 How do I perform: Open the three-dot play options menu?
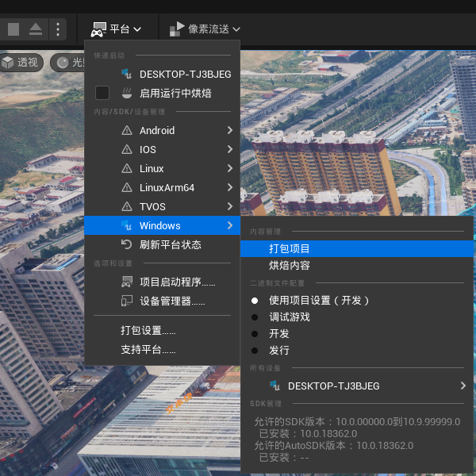58,29
